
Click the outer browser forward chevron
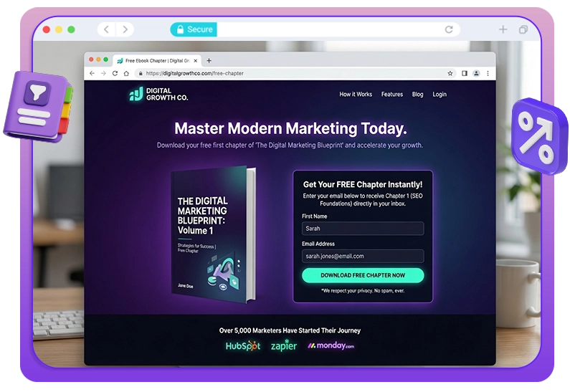point(125,29)
